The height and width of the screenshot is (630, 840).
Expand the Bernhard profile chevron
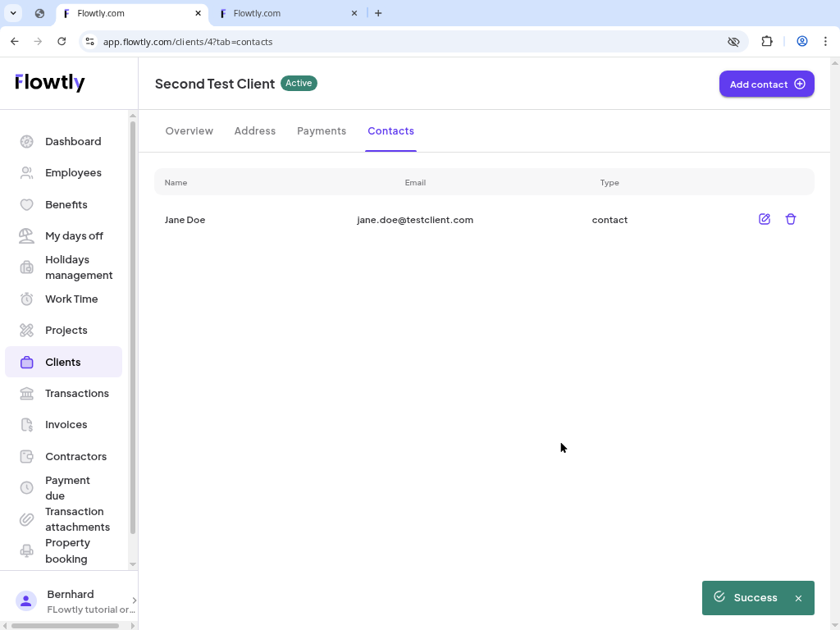[133, 600]
